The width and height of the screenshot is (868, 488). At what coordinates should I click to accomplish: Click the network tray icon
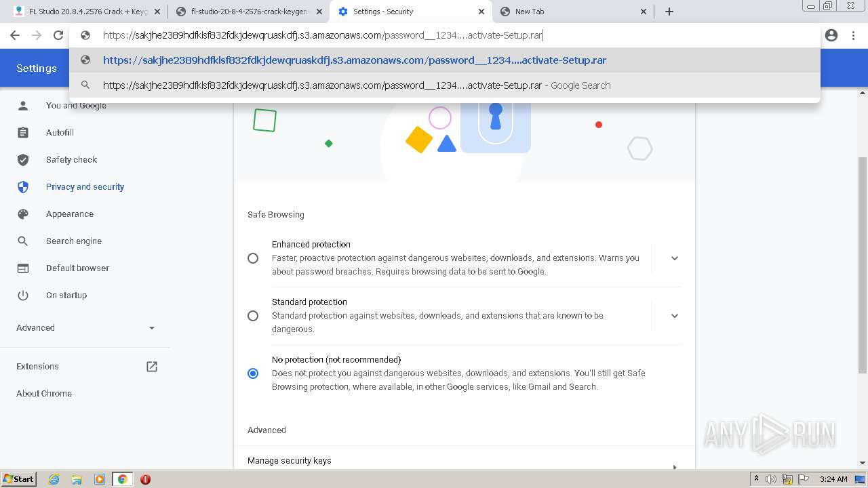click(787, 479)
